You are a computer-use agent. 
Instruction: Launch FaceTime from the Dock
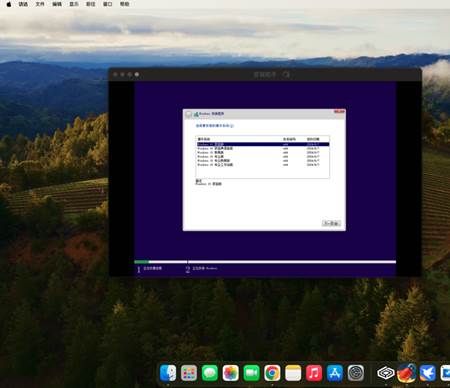point(251,373)
